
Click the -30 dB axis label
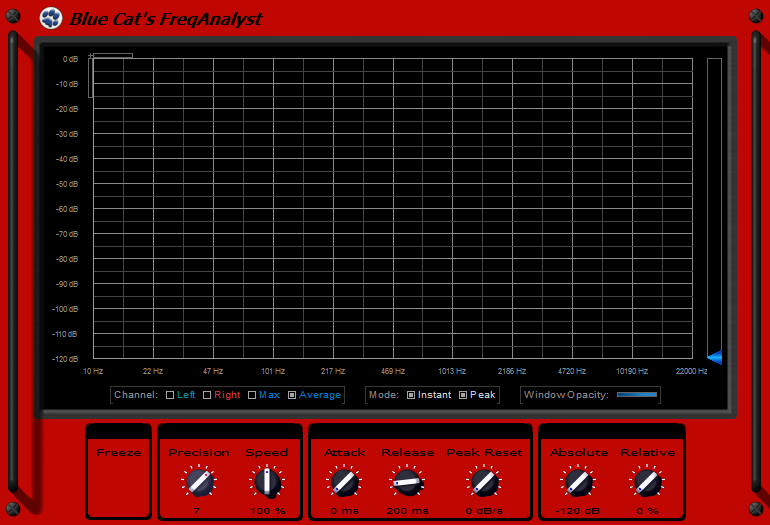point(67,134)
